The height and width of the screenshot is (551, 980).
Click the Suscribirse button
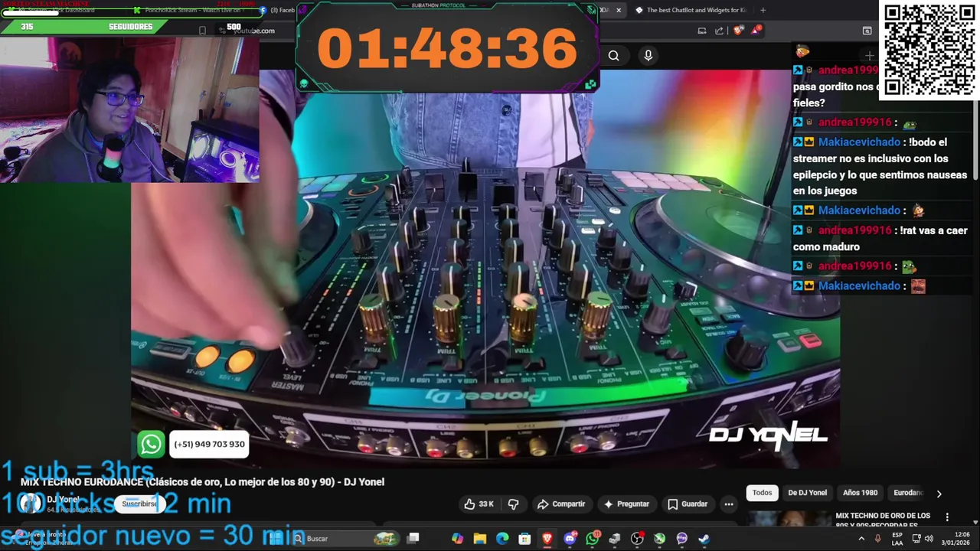[139, 504]
